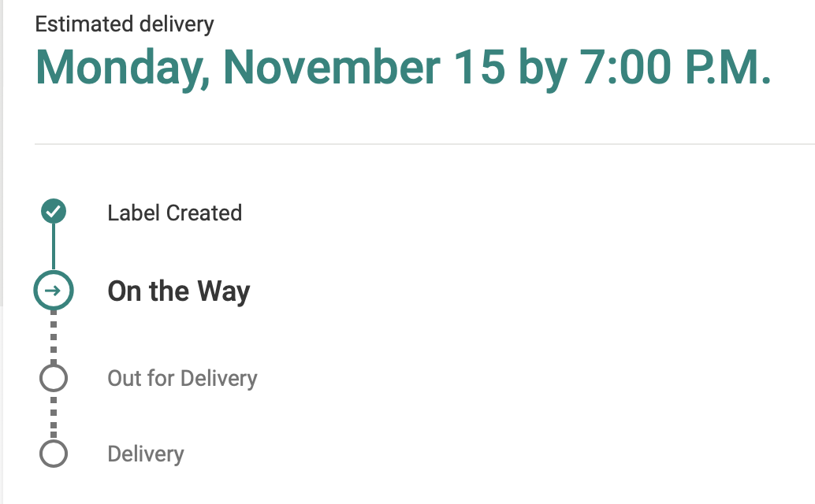Click the gray strip along the left edge
Screen dimensions: 815x504
coord(2,157)
